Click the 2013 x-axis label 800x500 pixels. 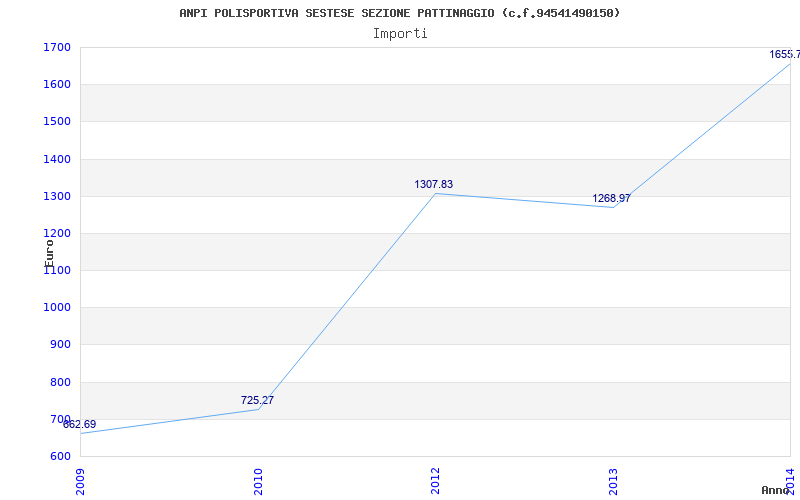click(x=613, y=481)
